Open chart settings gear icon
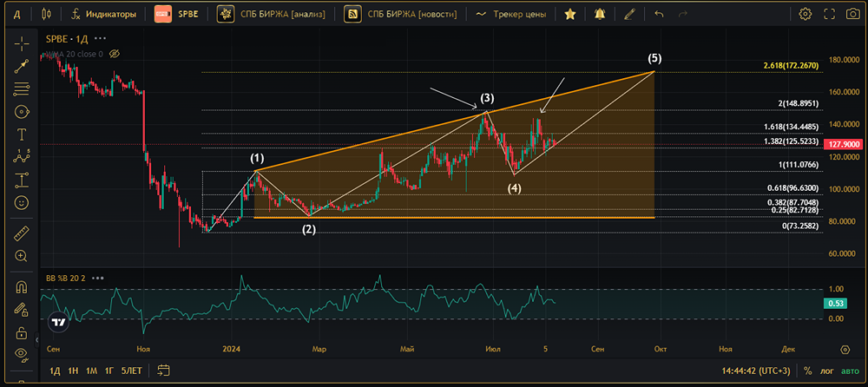Viewport: 868px width, 387px height. (806, 15)
